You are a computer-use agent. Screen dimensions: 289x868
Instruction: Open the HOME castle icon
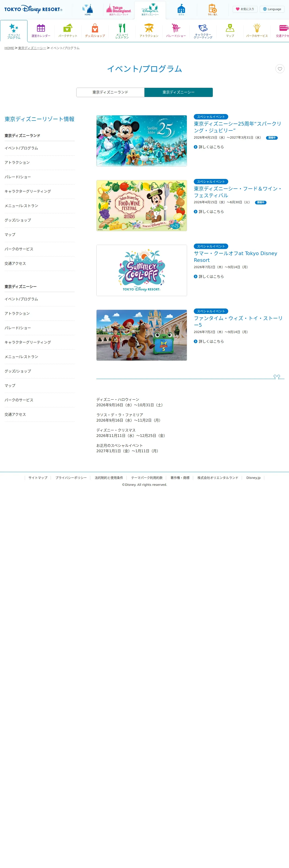pos(88,10)
